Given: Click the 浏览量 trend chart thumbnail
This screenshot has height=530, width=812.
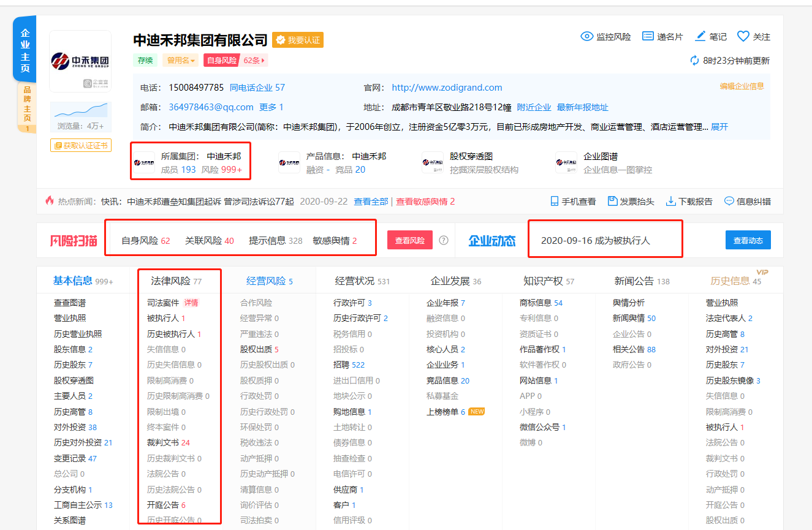Looking at the screenshot, I should pyautogui.click(x=80, y=111).
